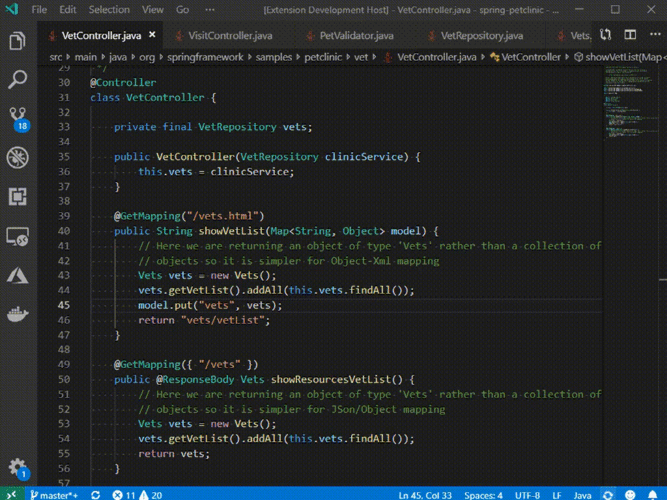Open the Selection menu
Viewport: 667px width, 500px height.
click(109, 9)
